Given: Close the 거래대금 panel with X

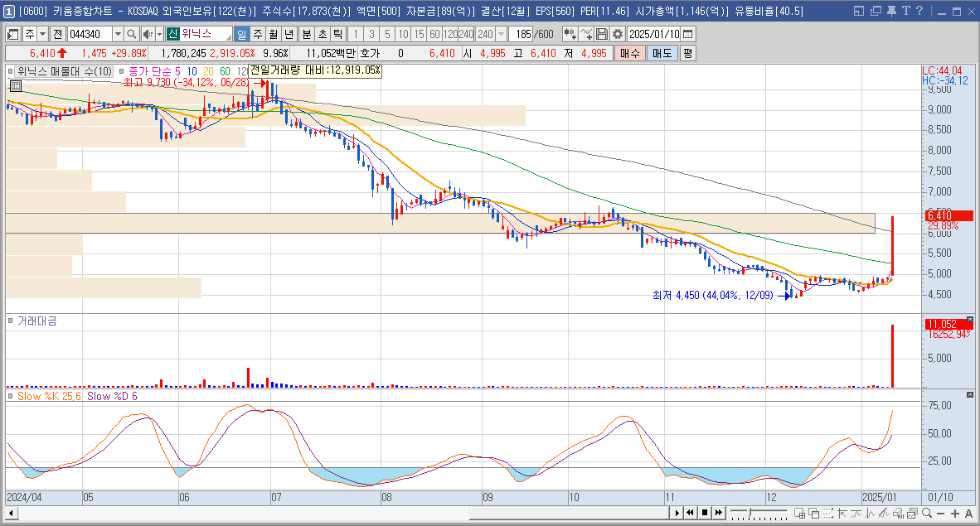Looking at the screenshot, I should 970,320.
